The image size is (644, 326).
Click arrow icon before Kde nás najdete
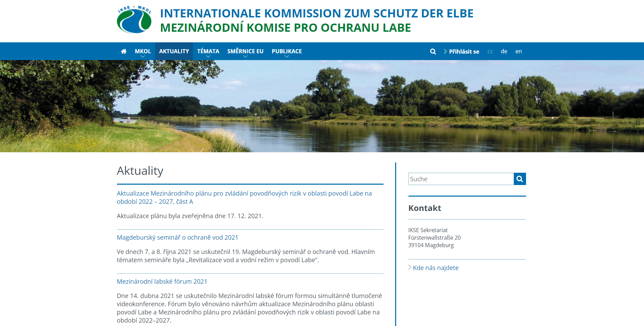click(x=410, y=267)
